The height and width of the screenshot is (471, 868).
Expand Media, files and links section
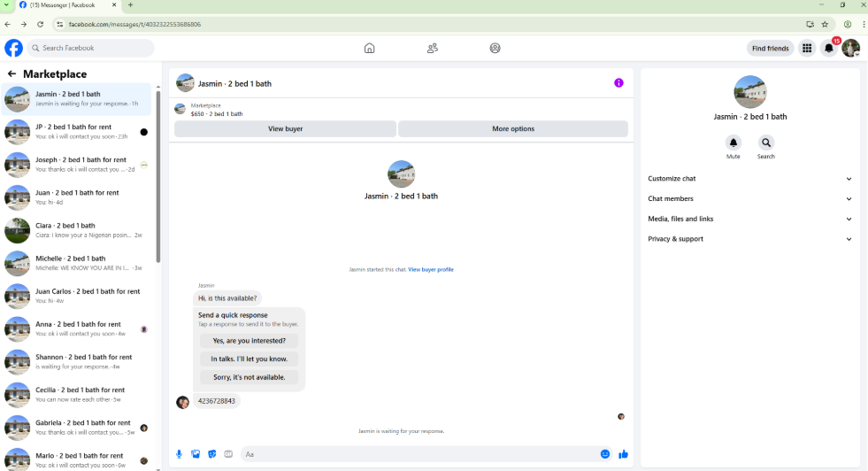tap(749, 219)
